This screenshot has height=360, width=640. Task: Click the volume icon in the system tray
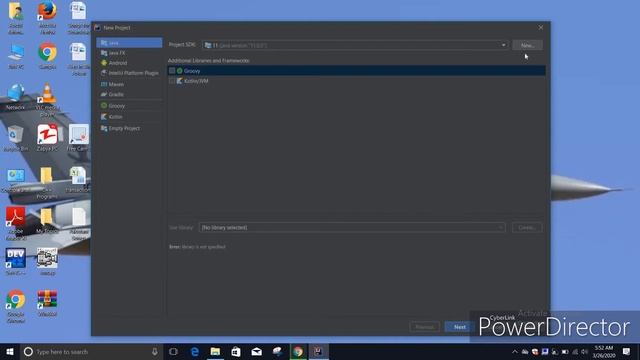coord(584,351)
